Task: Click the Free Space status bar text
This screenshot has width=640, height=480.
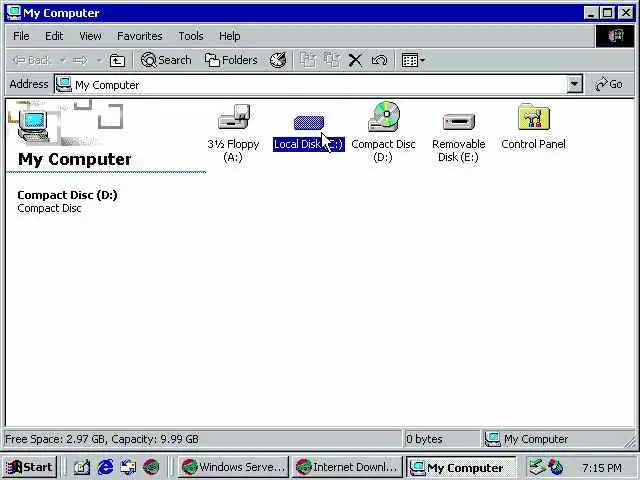Action: pos(102,439)
